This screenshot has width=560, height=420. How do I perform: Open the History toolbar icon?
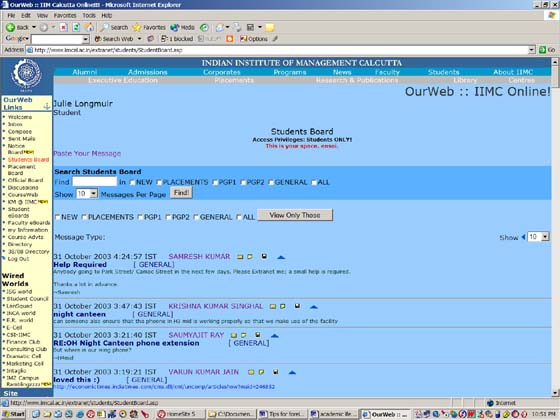[x=204, y=28]
